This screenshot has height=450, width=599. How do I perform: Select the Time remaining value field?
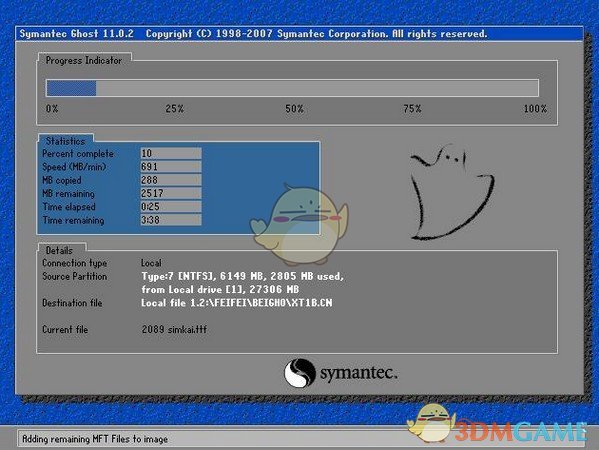171,220
